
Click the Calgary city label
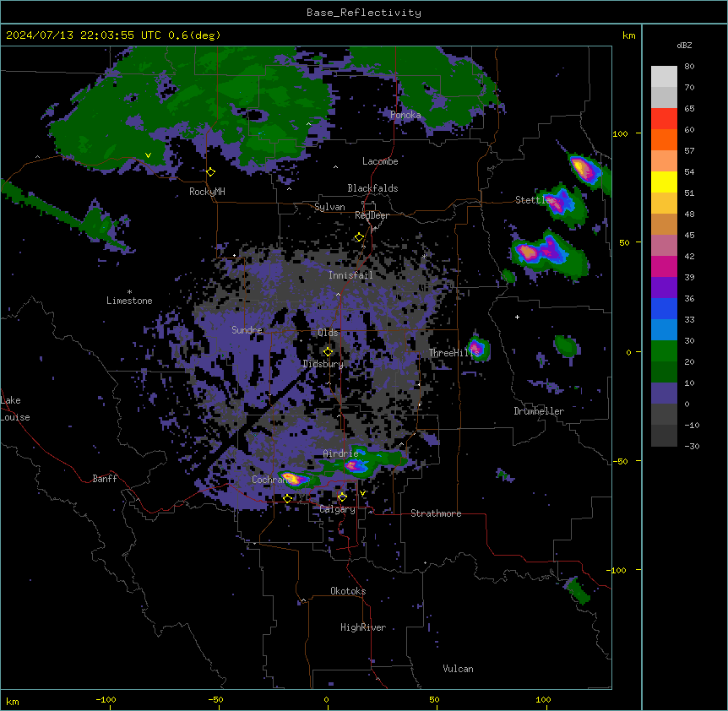[337, 509]
